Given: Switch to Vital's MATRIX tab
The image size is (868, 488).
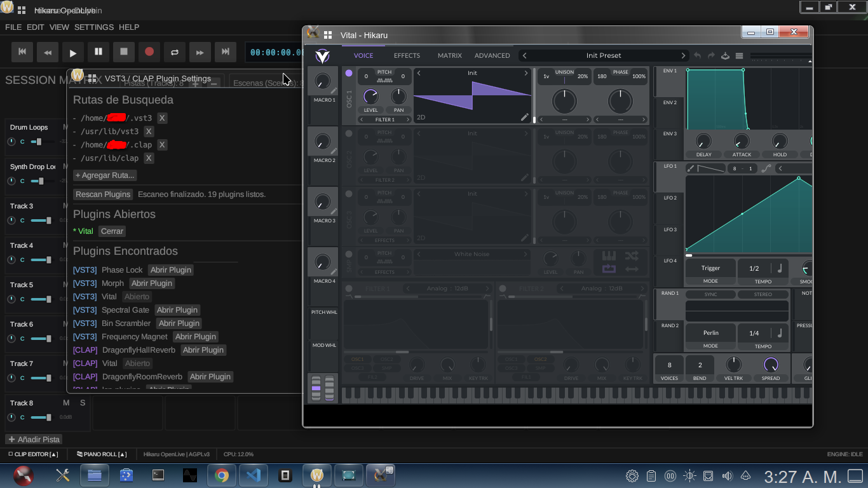Looking at the screenshot, I should pyautogui.click(x=450, y=56).
